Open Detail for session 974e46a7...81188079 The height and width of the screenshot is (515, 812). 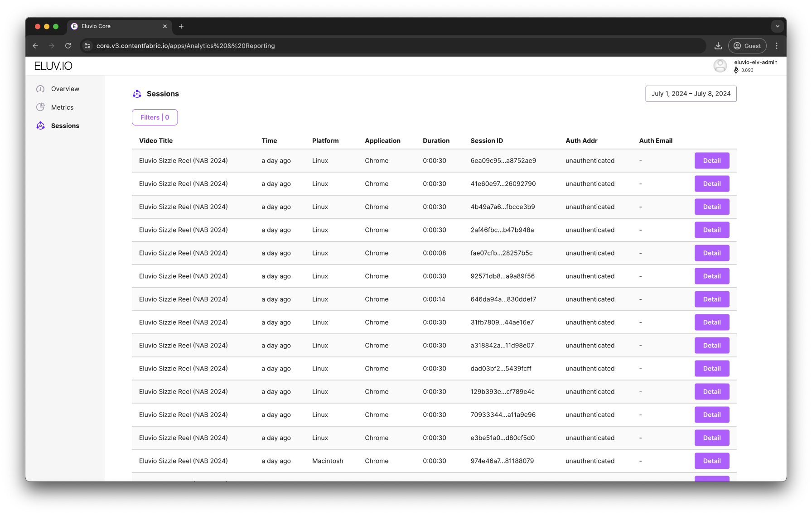(x=712, y=461)
